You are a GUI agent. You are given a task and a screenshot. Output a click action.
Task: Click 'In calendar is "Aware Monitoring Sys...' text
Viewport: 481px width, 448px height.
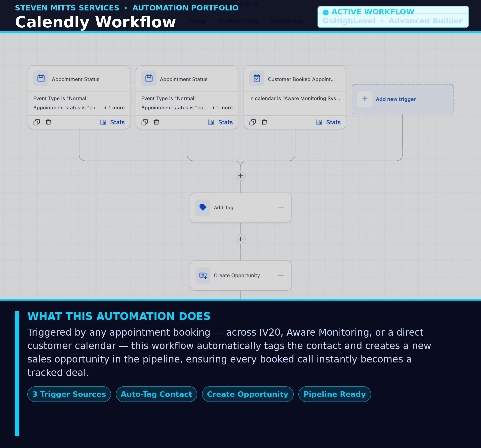coord(295,98)
